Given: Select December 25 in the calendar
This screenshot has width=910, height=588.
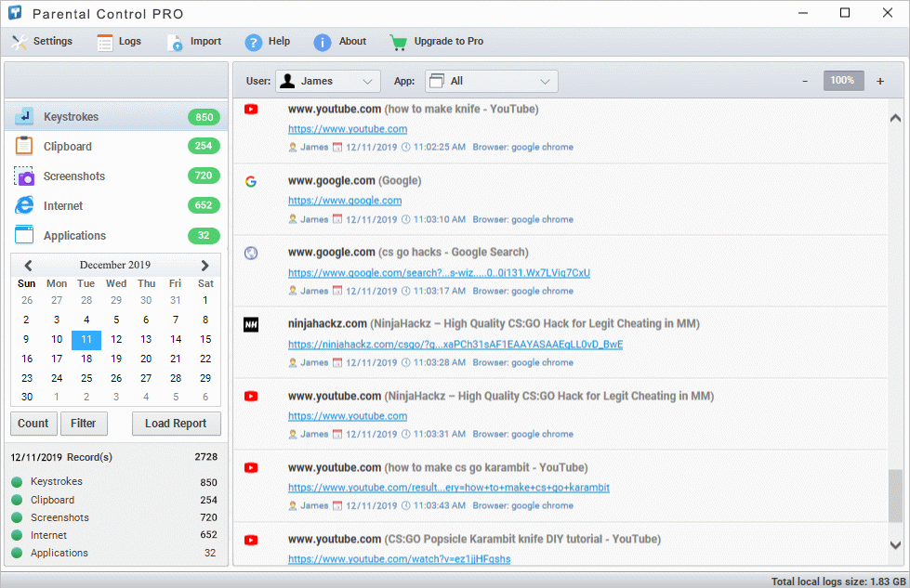Looking at the screenshot, I should [86, 378].
